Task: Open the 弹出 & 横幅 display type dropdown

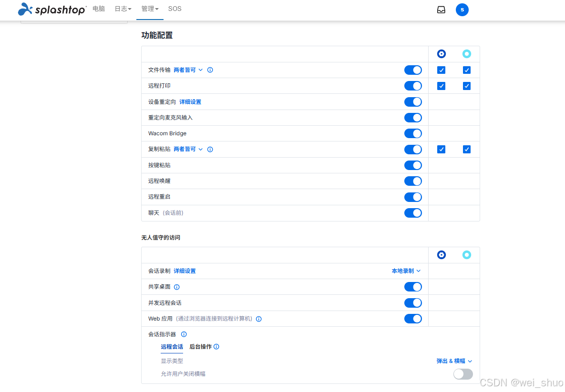Action: pos(453,361)
